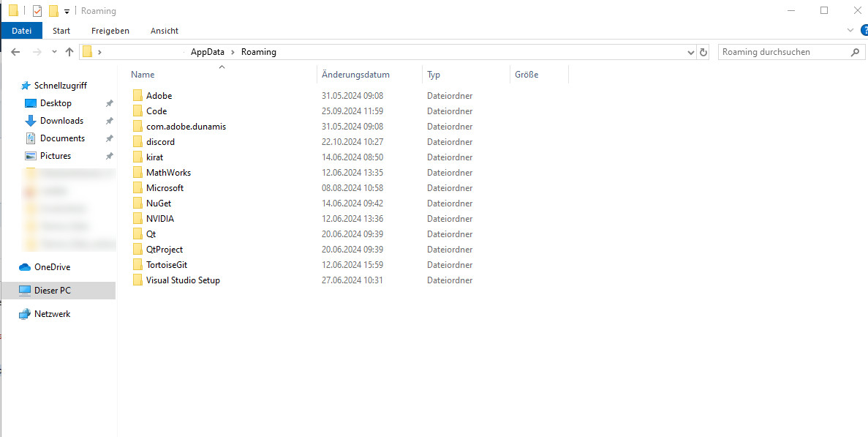Click the pin icon next to Documents
Viewport: 868px width, 437px height.
point(110,138)
